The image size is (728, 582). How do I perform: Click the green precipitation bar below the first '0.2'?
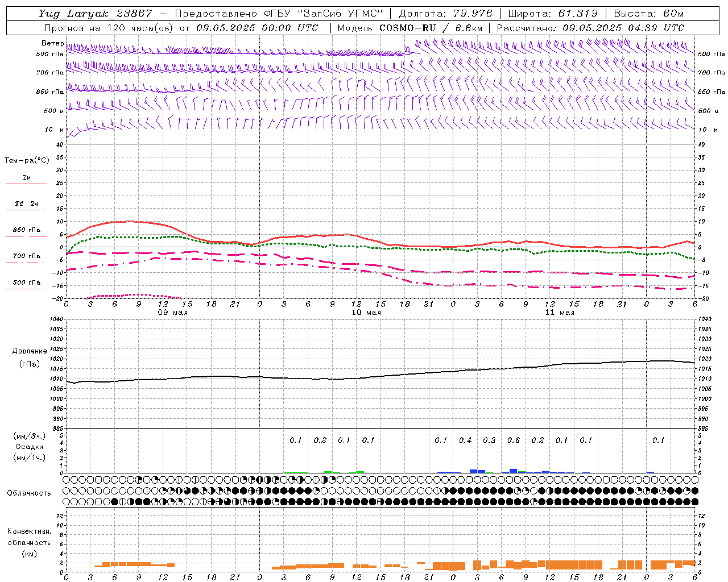click(328, 472)
